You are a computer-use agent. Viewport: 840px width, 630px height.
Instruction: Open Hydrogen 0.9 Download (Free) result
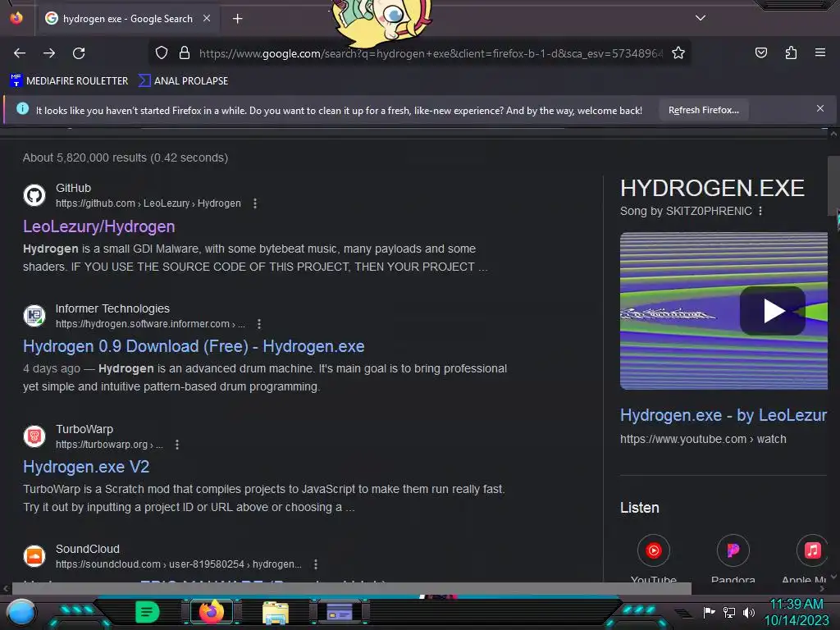pos(194,347)
